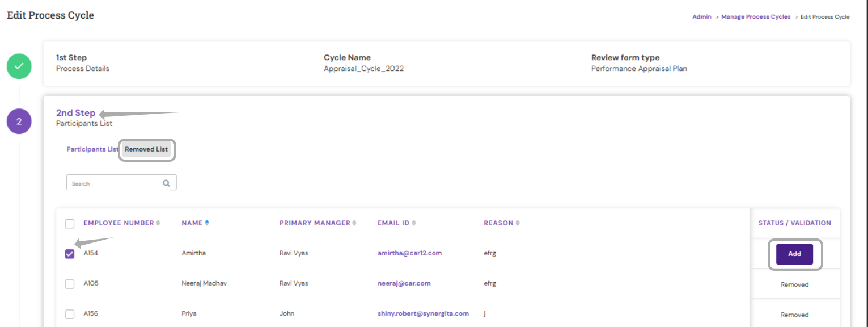Open Manage Process Cycles breadcrumb link
The width and height of the screenshot is (868, 327).
(756, 16)
